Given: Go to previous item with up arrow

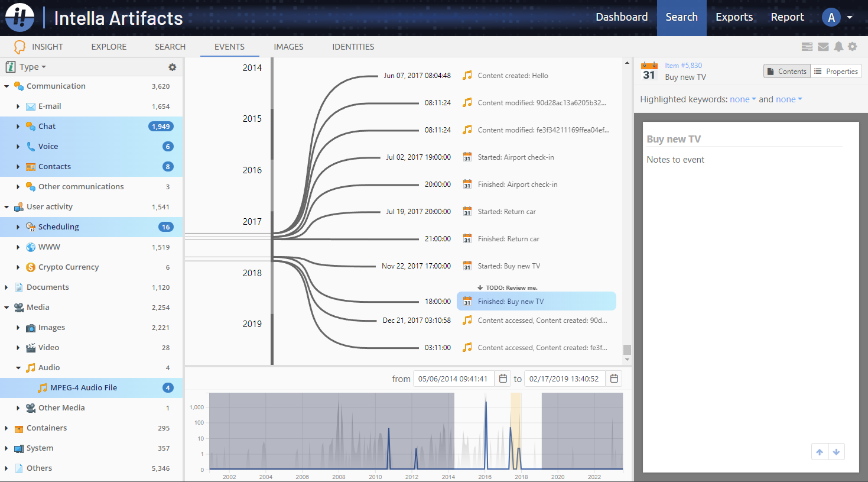Looking at the screenshot, I should (x=820, y=452).
